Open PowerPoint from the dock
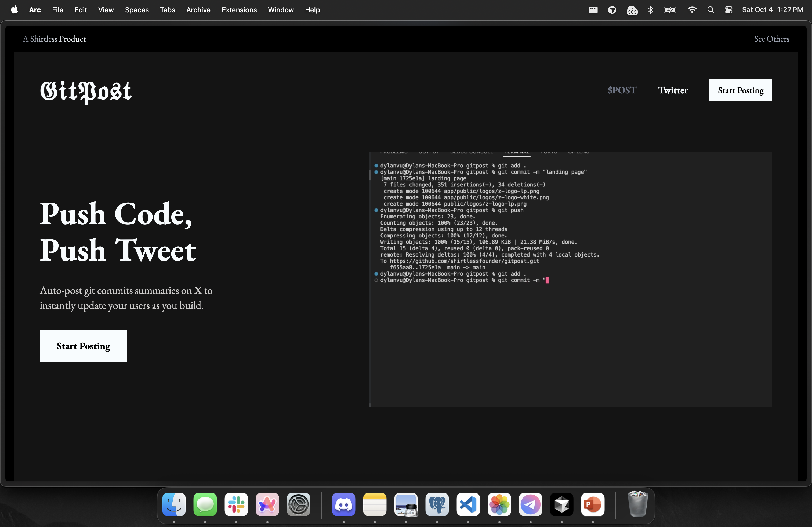Viewport: 812px width, 527px height. point(593,504)
